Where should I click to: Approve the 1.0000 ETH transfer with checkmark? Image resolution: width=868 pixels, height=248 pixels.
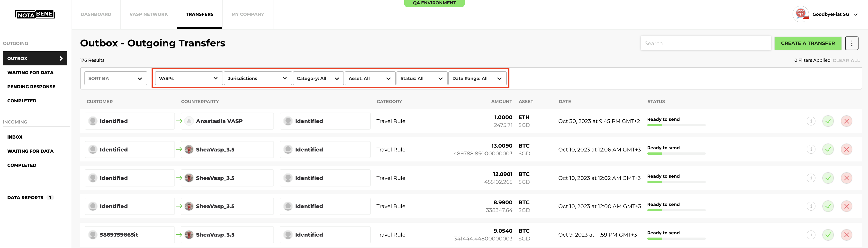coord(828,121)
